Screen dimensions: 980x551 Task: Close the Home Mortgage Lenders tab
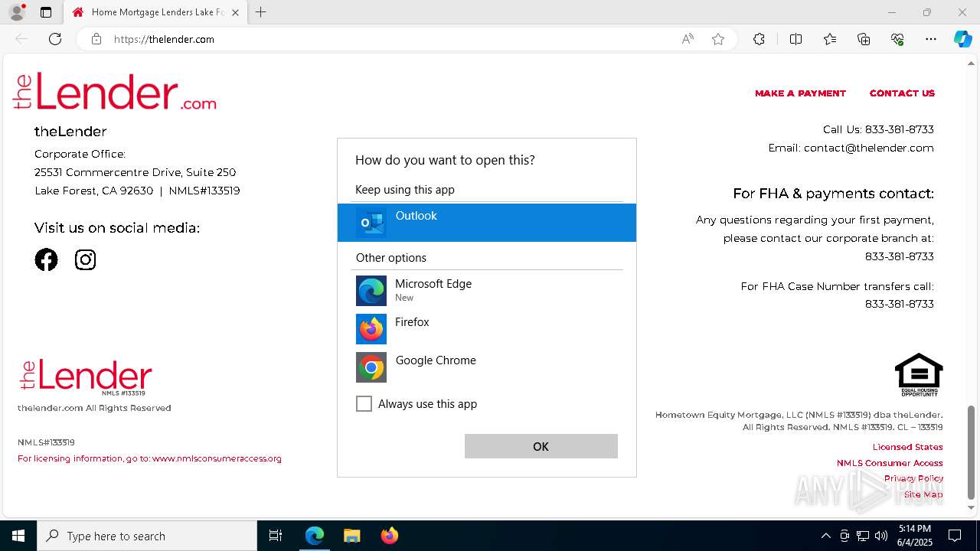pyautogui.click(x=235, y=12)
